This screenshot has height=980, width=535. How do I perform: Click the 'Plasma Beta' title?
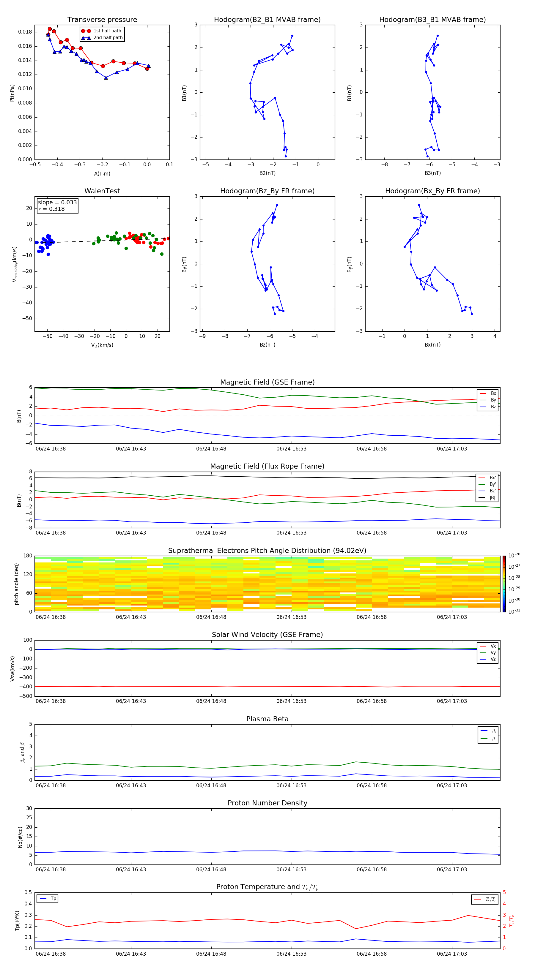tap(267, 719)
